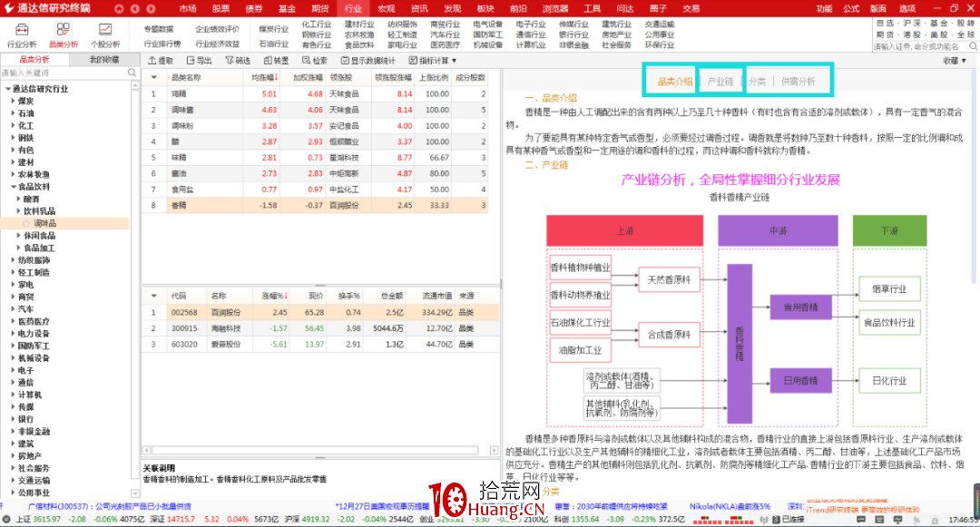Screen dimensions: 980x527
Task: Open 行业排行榜 link
Action: click(x=162, y=44)
